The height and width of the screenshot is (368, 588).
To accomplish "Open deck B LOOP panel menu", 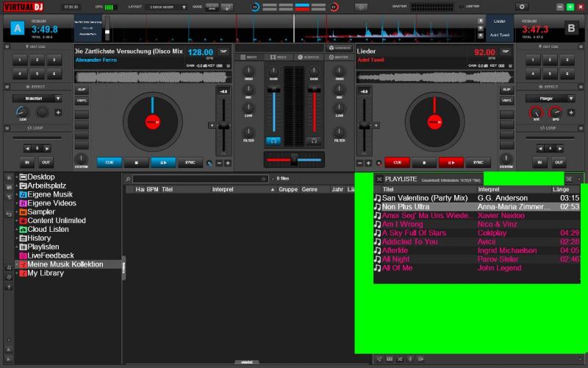I will pos(581,128).
